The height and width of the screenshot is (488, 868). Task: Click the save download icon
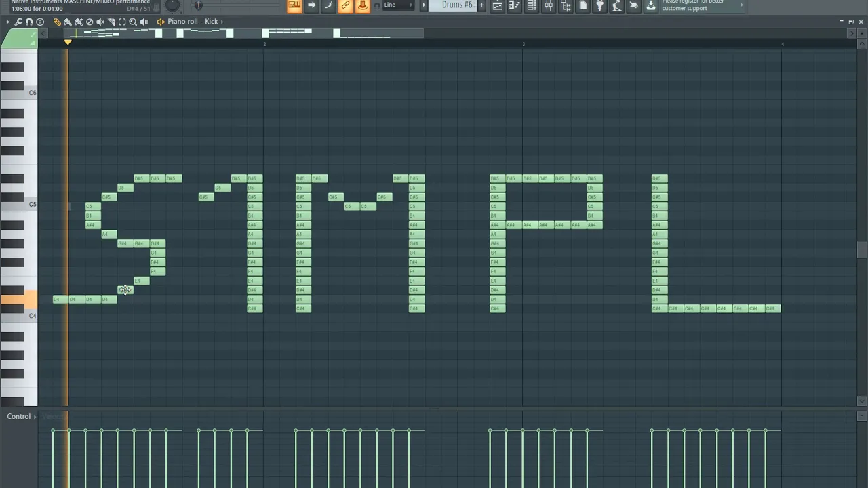tap(650, 5)
